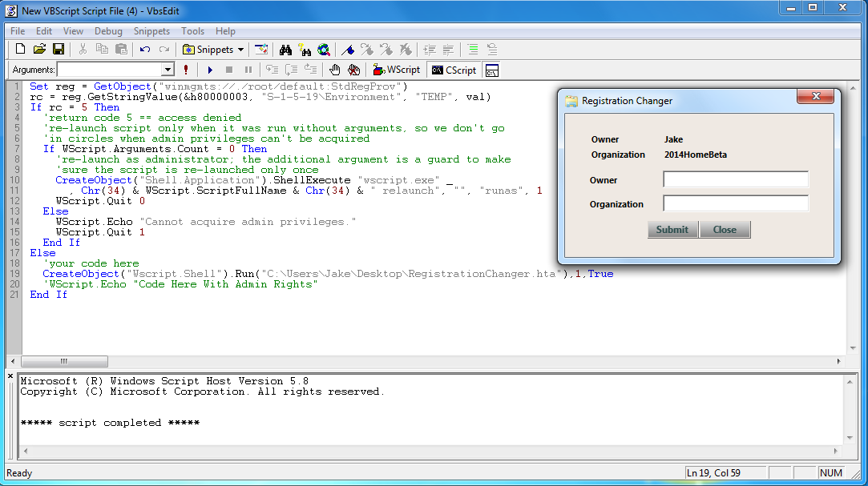Toggle breakpoint with the hand icon
This screenshot has height=486, width=868.
point(334,70)
